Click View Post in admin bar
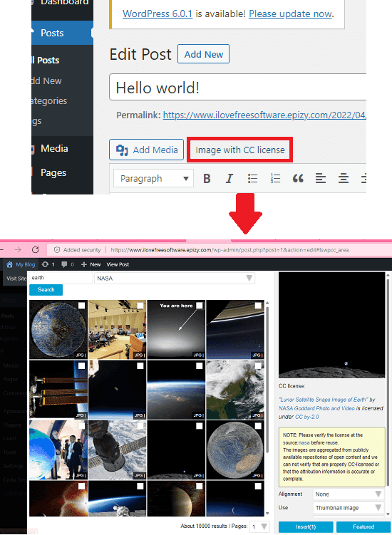This screenshot has height=535, width=392. click(x=118, y=264)
